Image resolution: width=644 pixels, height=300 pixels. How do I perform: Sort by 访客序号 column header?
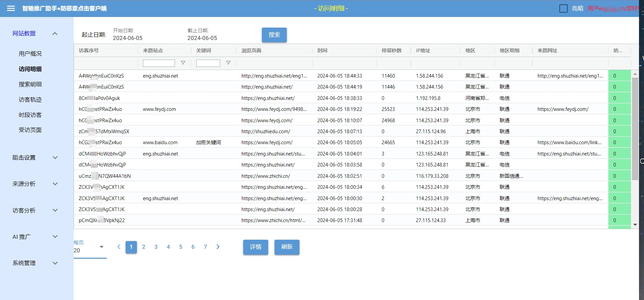(89, 51)
